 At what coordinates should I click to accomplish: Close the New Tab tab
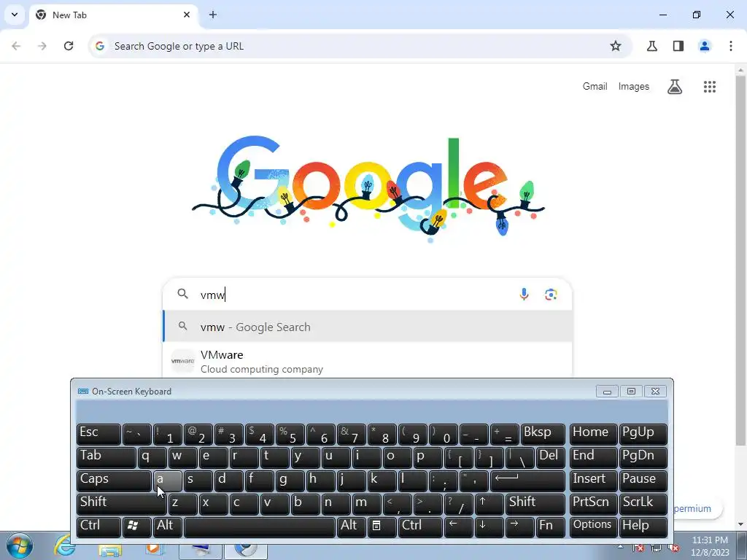click(x=187, y=15)
